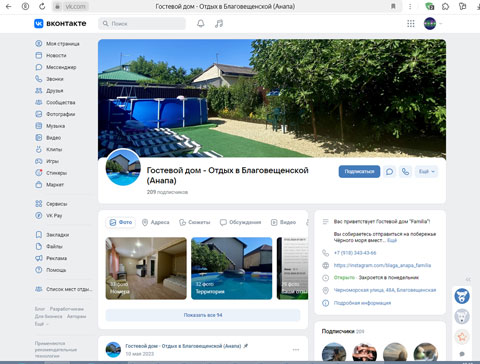Click the Закладки sidebar icon

tap(39, 235)
